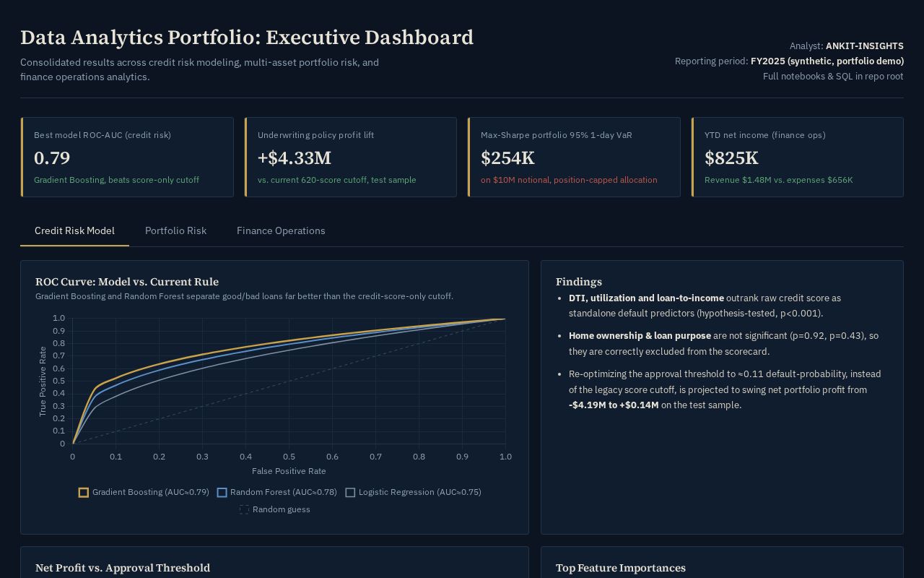Image resolution: width=924 pixels, height=578 pixels.
Task: Click 'Net Profit vs. Approval Threshold' heading
Action: [x=123, y=568]
